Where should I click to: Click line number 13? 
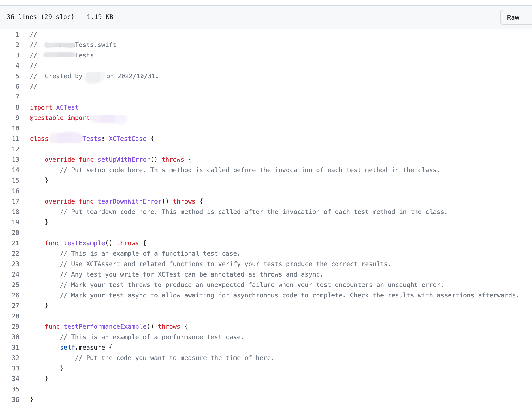click(16, 160)
